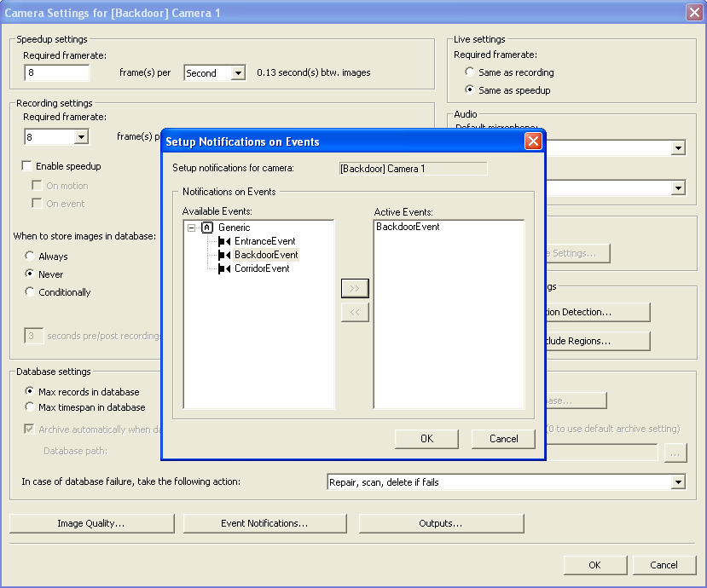Select CorridorEvent in Available Events
This screenshot has height=588, width=707.
tap(262, 268)
